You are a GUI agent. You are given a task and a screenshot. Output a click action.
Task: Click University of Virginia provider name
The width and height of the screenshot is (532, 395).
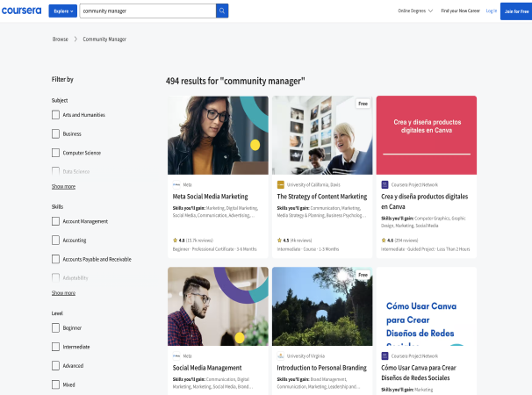coord(306,356)
